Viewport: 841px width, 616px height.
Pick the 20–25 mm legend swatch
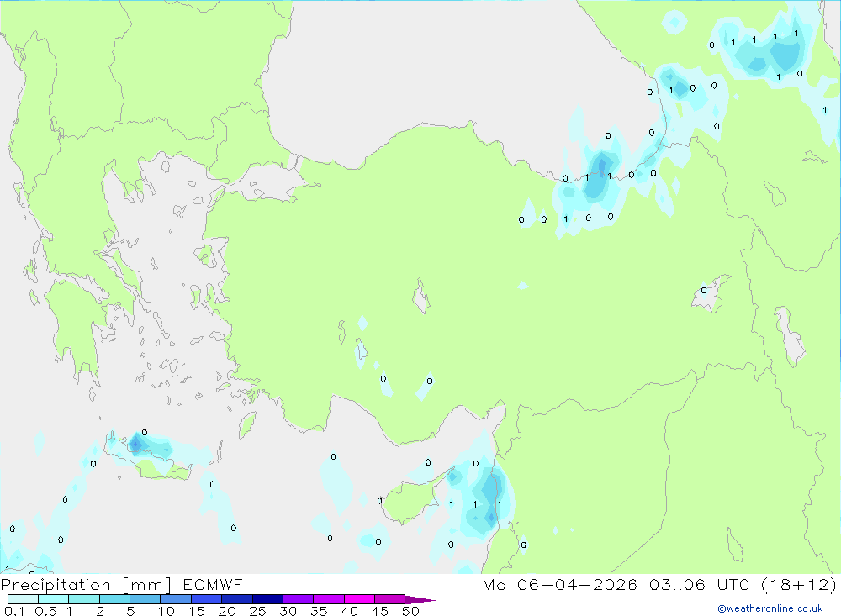tap(237, 599)
